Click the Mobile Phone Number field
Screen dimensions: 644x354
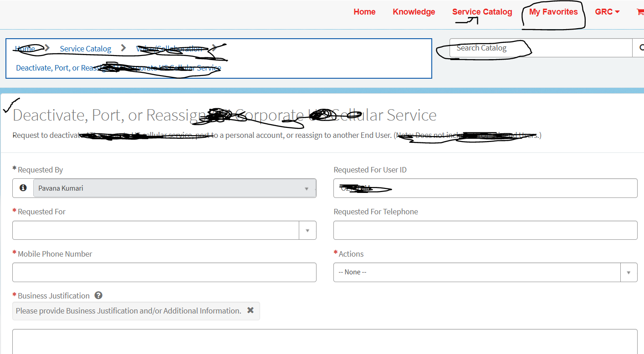164,272
